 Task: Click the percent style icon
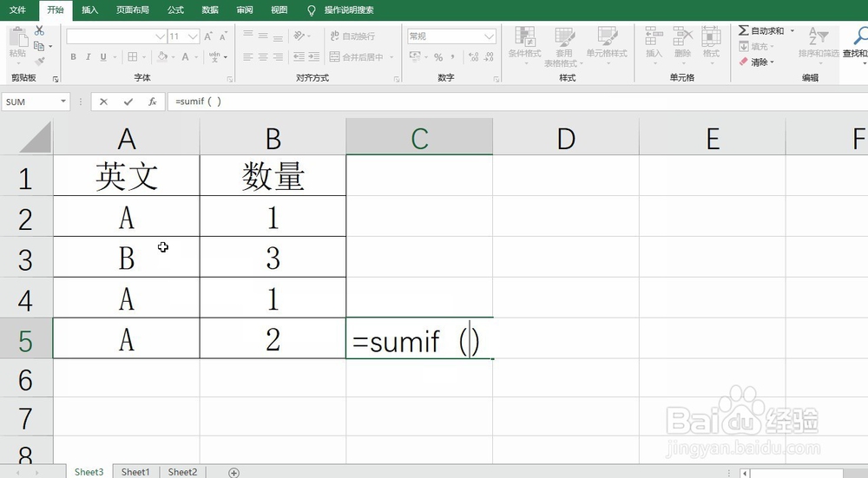tap(438, 56)
